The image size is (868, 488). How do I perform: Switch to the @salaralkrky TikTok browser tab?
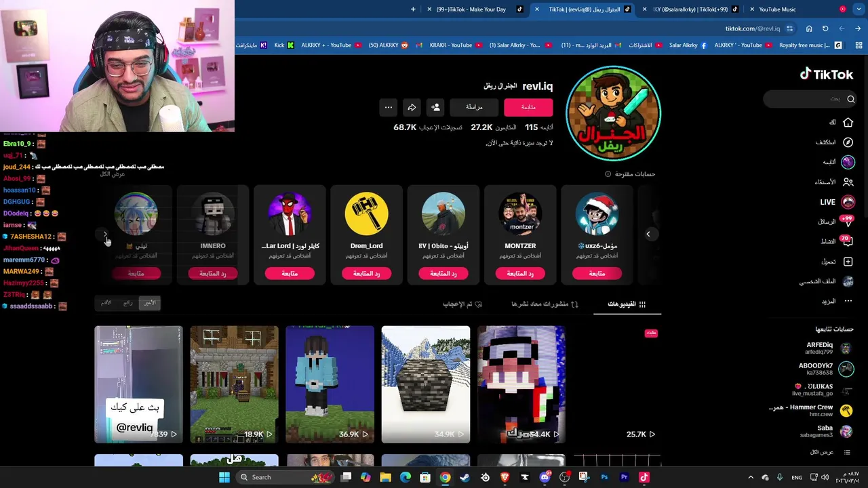[x=692, y=9]
